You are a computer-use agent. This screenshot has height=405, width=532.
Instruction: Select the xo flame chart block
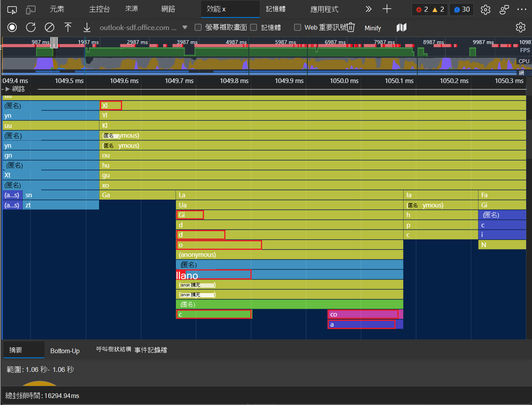pyautogui.click(x=313, y=185)
